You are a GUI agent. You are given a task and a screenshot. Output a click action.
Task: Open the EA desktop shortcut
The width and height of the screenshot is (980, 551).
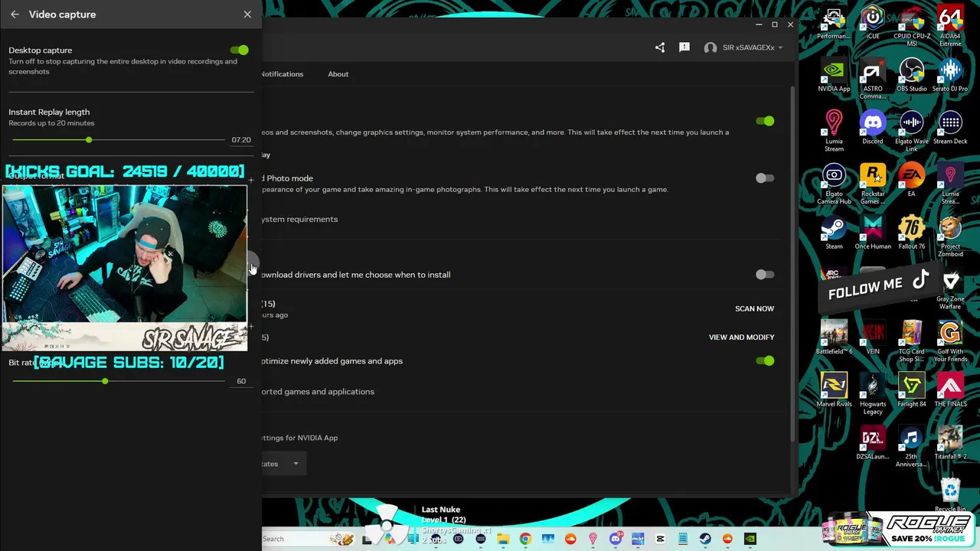point(912,181)
